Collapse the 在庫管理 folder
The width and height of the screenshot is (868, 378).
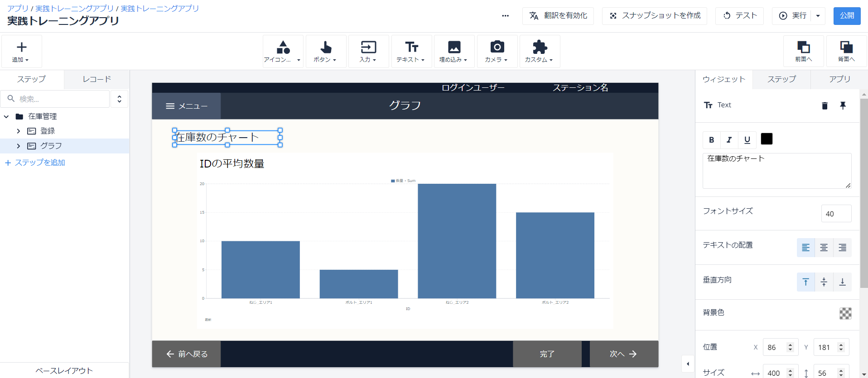point(6,117)
